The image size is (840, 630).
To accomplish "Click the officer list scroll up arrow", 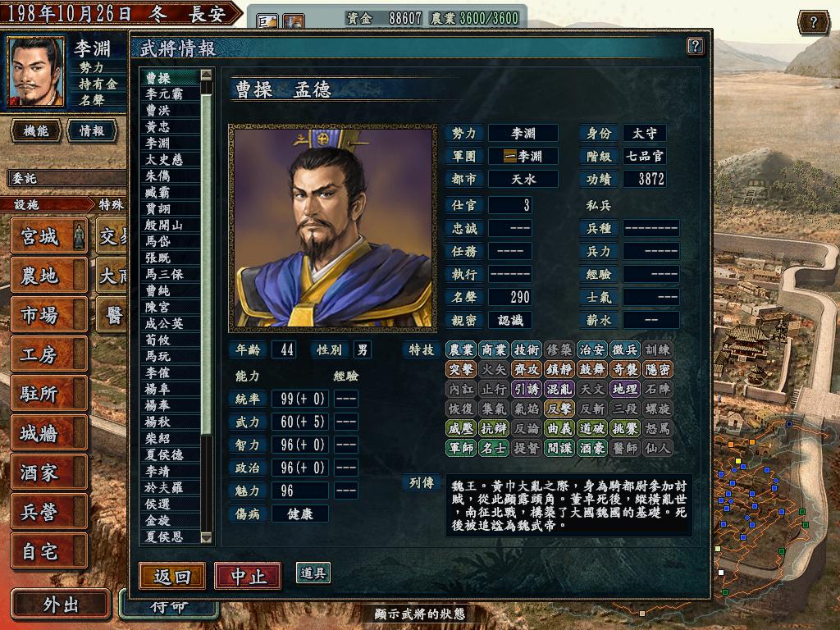I will (206, 75).
